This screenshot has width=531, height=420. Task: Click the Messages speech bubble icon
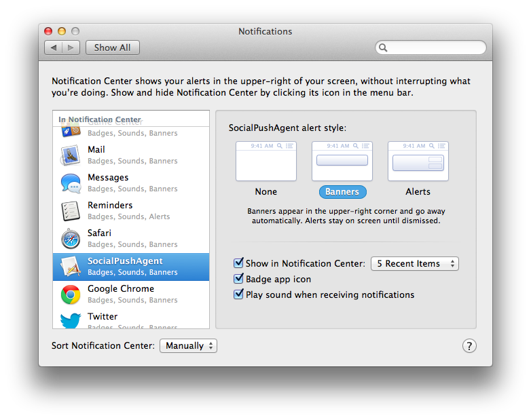pyautogui.click(x=71, y=183)
